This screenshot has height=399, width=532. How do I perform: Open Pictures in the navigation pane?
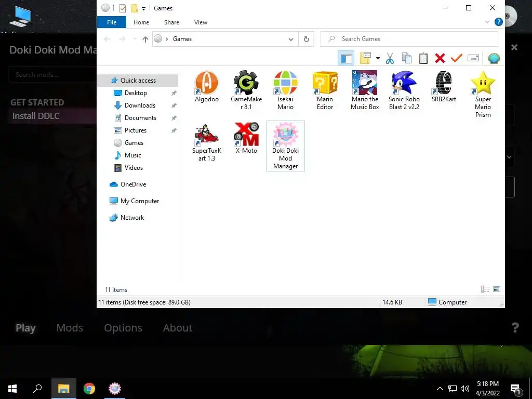[x=136, y=130]
